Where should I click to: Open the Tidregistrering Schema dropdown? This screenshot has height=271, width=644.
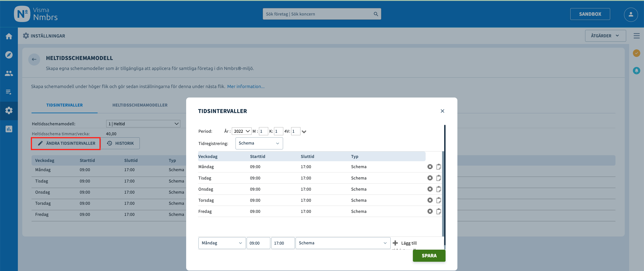point(259,143)
